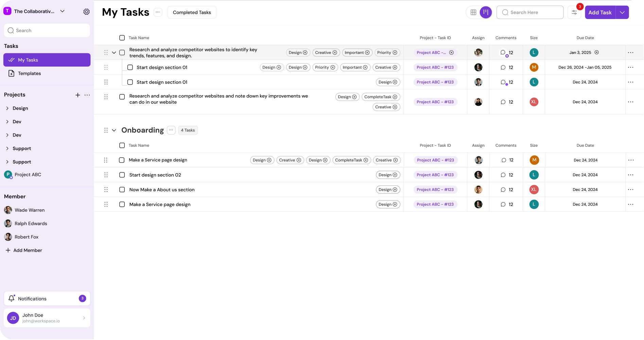The width and height of the screenshot is (644, 340).
Task: Expand the first Support project
Action: (7, 148)
